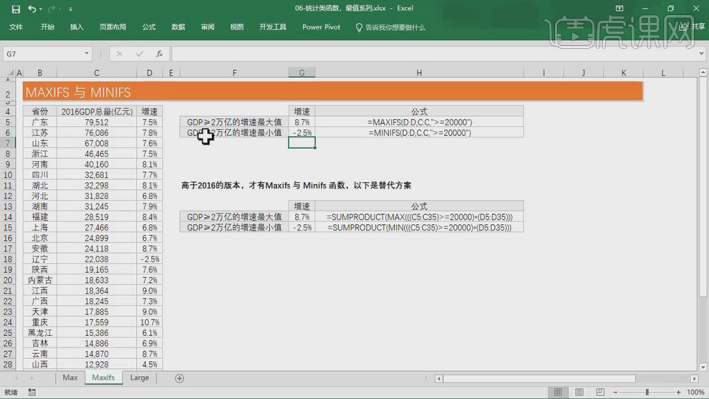Expand the formula bar with chevron
Image resolution: width=709 pixels, height=399 pixels.
[x=701, y=53]
